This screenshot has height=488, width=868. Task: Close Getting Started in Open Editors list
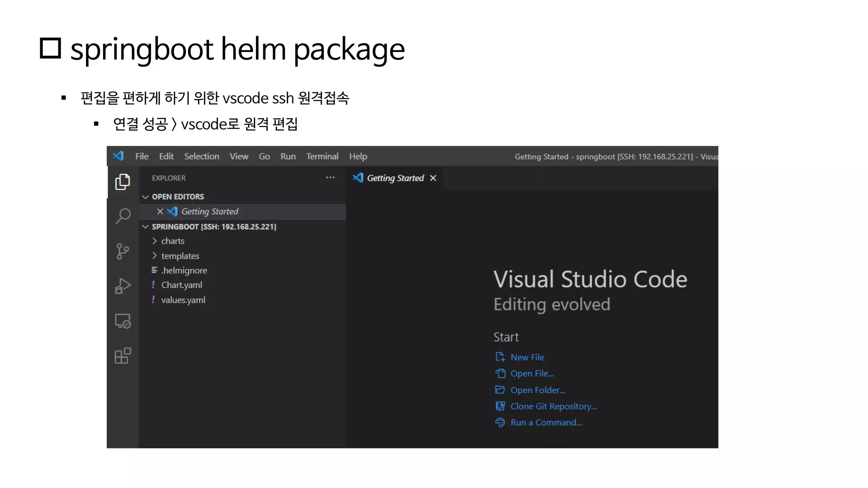tap(160, 211)
